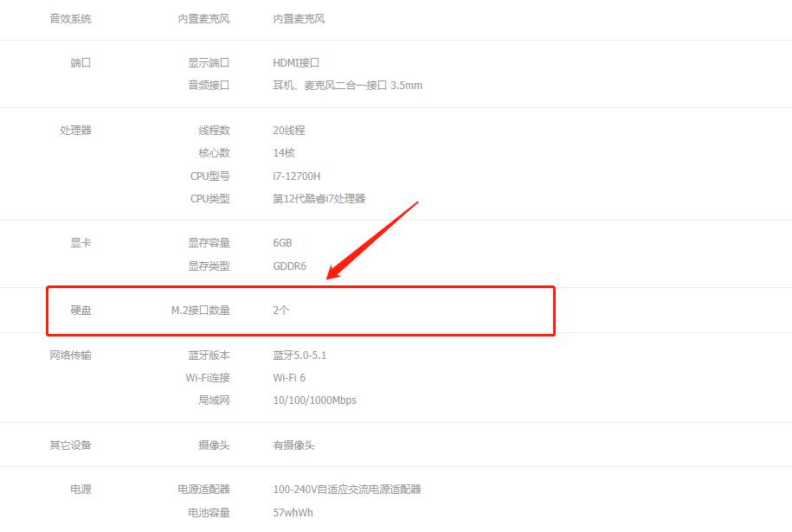This screenshot has height=532, width=792.
Task: Select the 线程数 spec name
Action: pos(214,130)
